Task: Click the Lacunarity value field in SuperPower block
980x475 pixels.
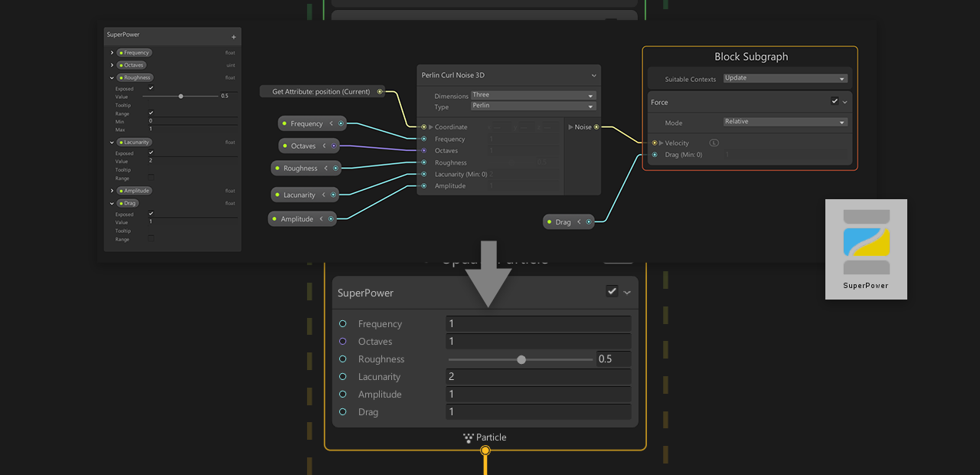Action: point(538,377)
